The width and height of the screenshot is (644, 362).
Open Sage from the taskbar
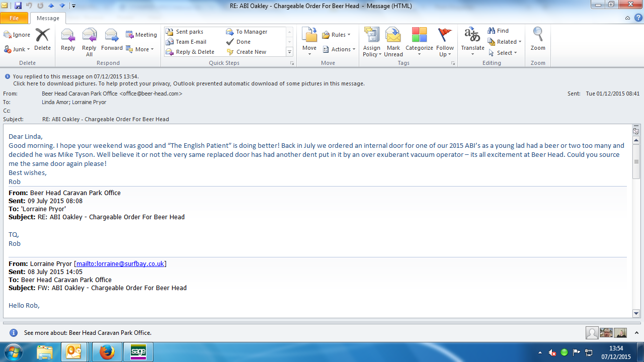[138, 352]
